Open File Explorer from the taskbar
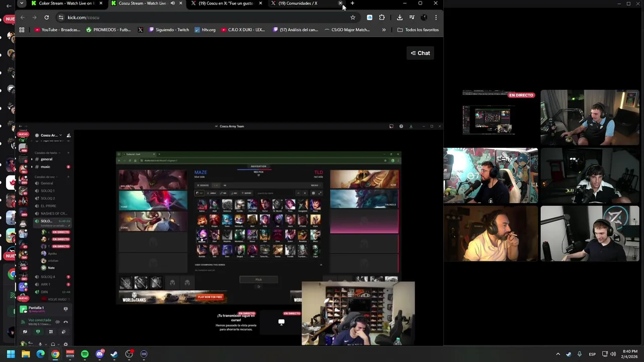This screenshot has width=644, height=362. click(26, 354)
